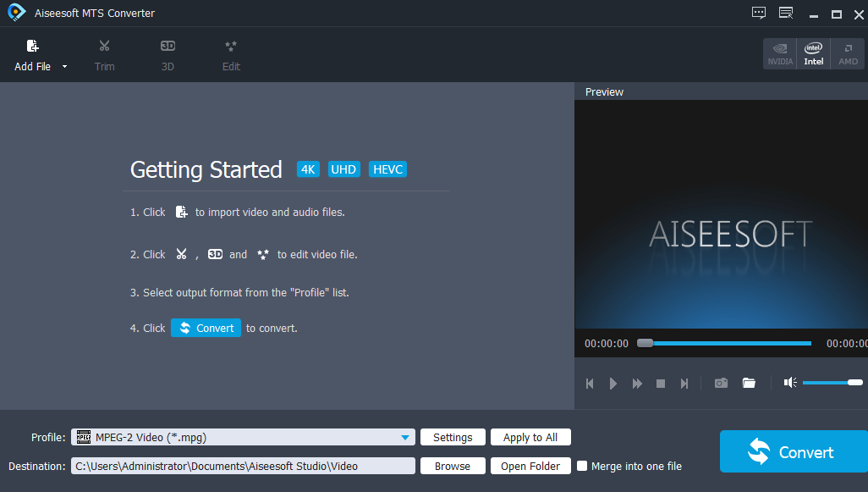Open profile Settings
Viewport: 868px width, 492px height.
pyautogui.click(x=453, y=437)
